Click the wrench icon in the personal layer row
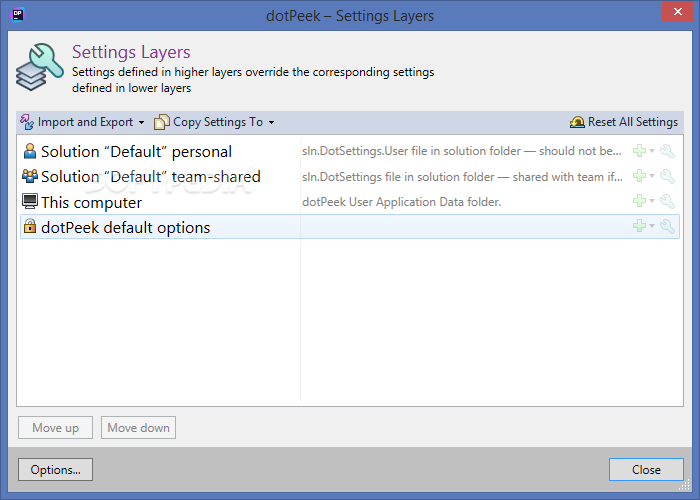 coord(667,151)
